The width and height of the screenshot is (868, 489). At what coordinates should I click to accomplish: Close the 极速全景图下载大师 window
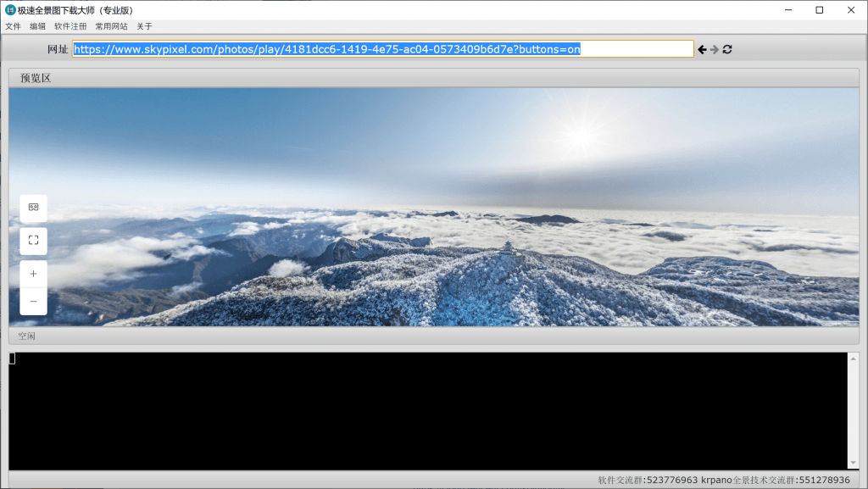[850, 10]
